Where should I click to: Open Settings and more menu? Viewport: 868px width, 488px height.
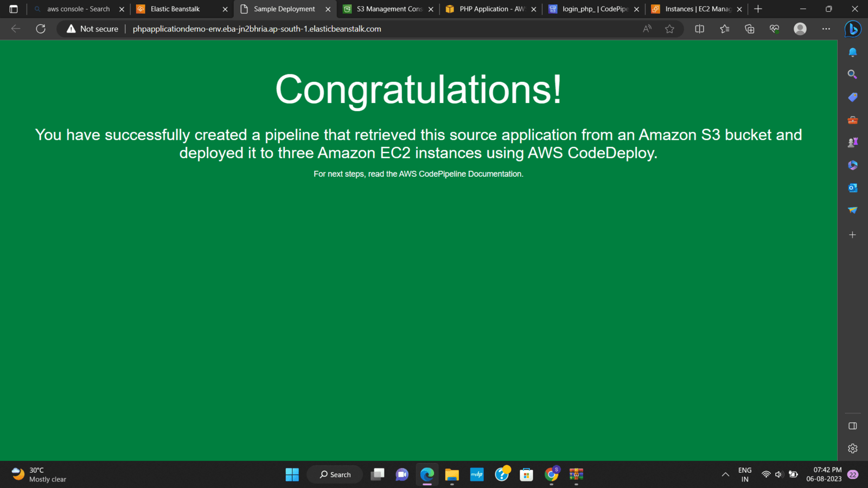pyautogui.click(x=826, y=29)
